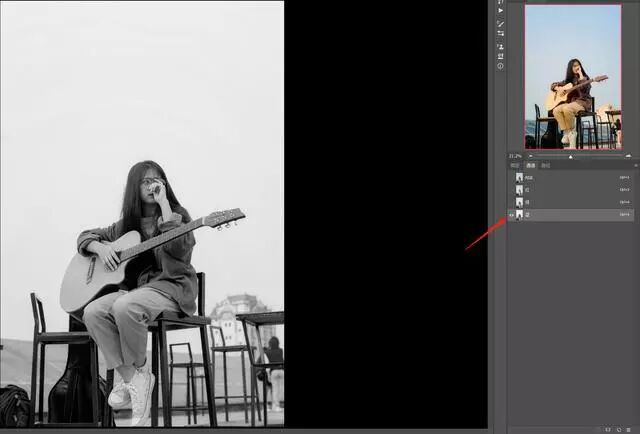Viewport: 640px width, 434px height.
Task: Click the Navigator zoom percentage field
Action: 515,156
